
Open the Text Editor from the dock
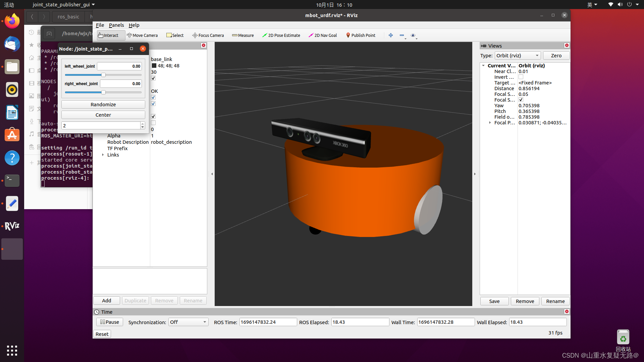coord(12,203)
